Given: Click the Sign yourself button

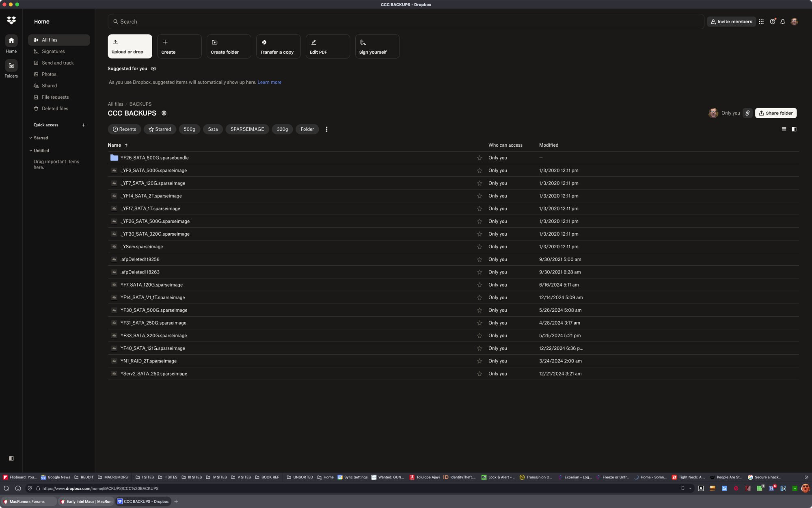Looking at the screenshot, I should [x=377, y=46].
